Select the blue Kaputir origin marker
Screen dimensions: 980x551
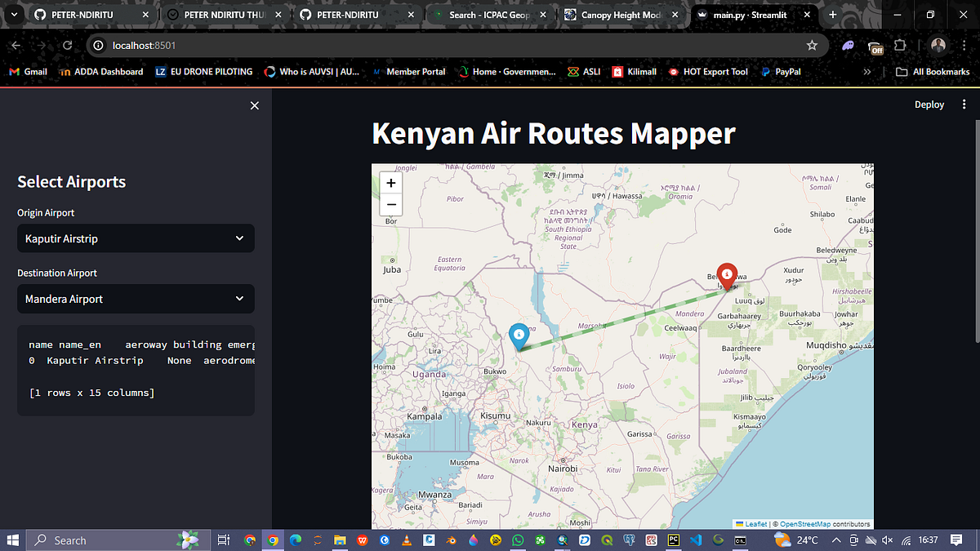519,335
